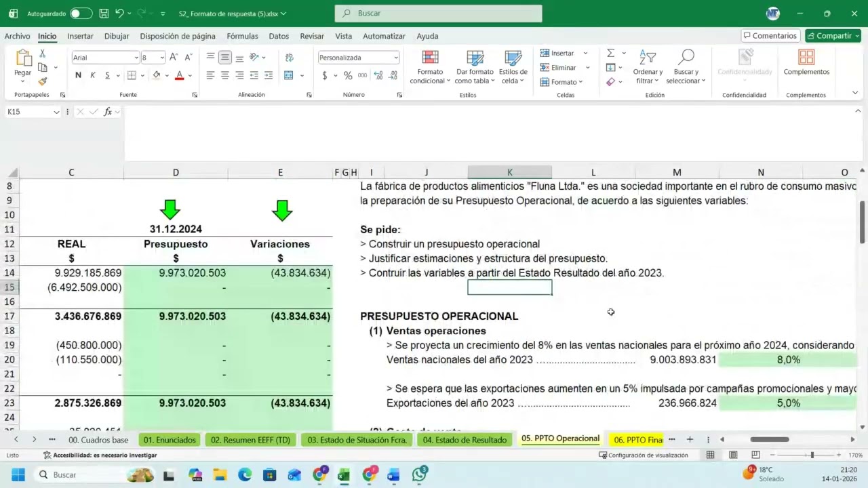Image resolution: width=868 pixels, height=488 pixels.
Task: Click the text orientation icon
Action: [254, 58]
